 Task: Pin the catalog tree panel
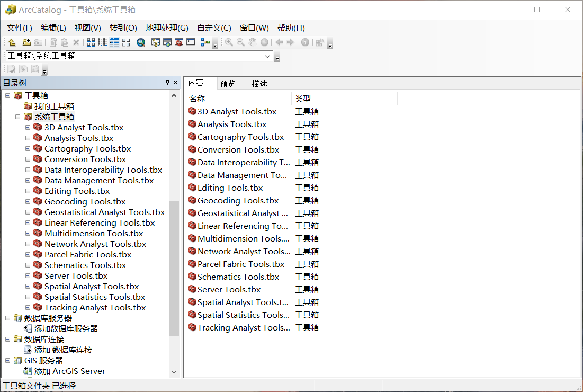[x=167, y=83]
